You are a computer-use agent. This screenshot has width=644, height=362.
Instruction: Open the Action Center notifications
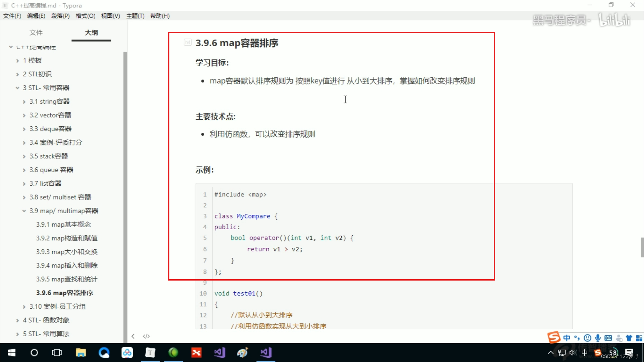pyautogui.click(x=630, y=353)
